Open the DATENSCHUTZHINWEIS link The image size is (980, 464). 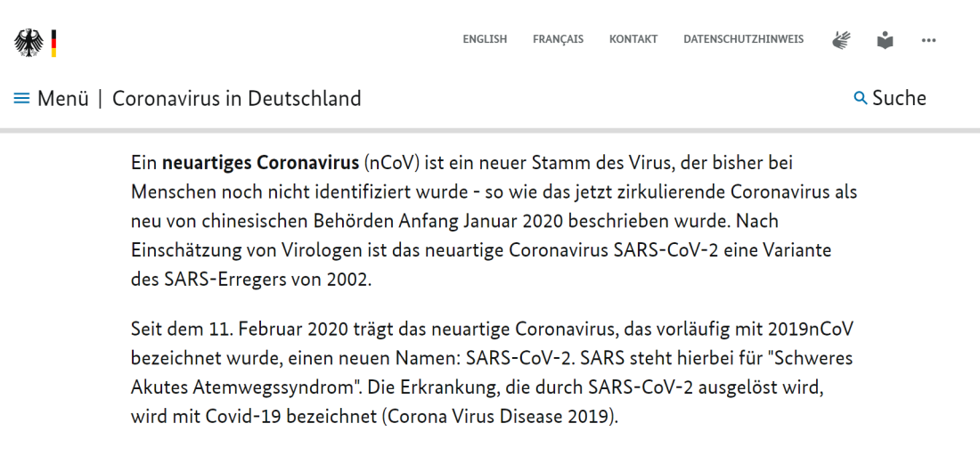coord(743,39)
